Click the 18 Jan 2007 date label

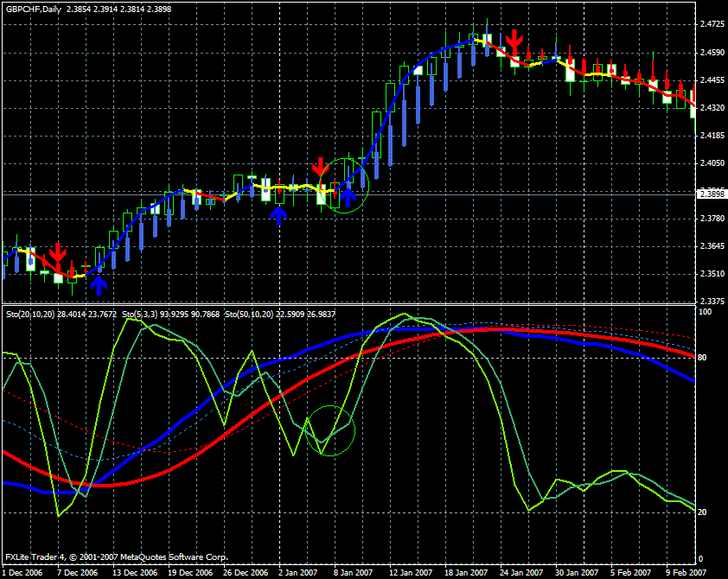coord(466,572)
